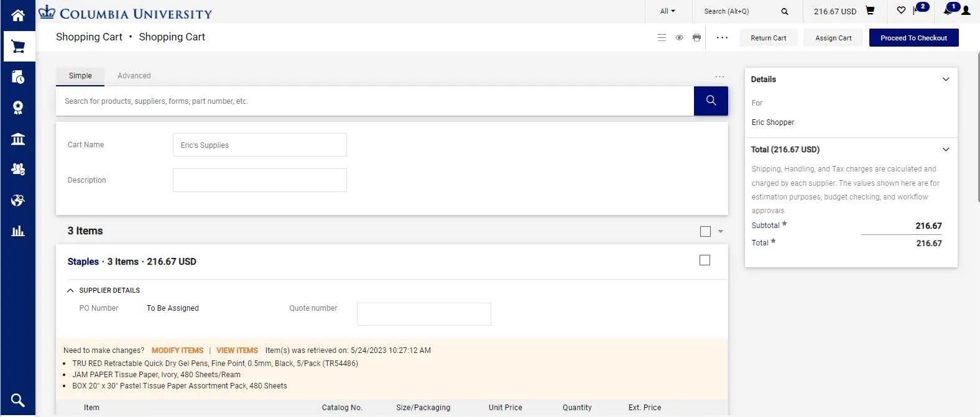980x417 pixels.
Task: Click the Description input field
Action: [260, 180]
